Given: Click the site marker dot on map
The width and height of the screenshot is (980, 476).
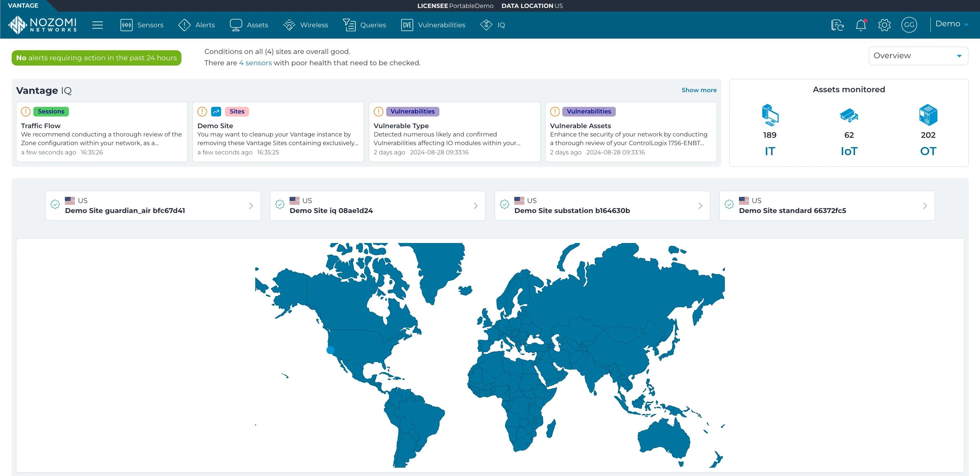Looking at the screenshot, I should point(331,350).
